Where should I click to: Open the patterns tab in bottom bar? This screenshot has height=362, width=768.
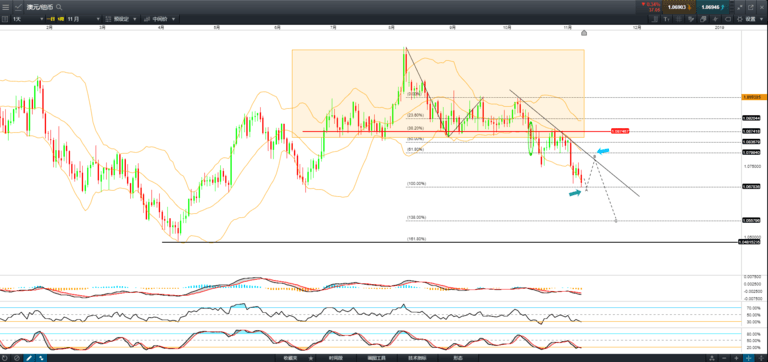[457, 358]
